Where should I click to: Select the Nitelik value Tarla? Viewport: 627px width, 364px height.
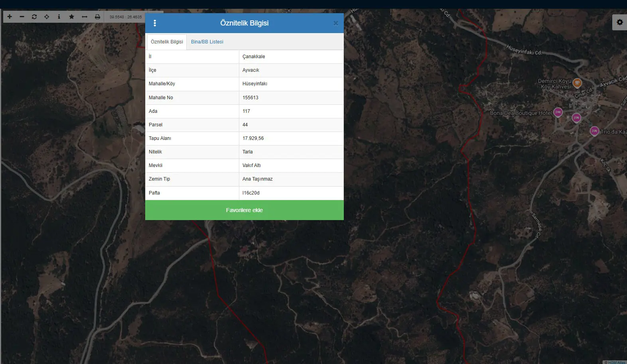tap(291, 152)
